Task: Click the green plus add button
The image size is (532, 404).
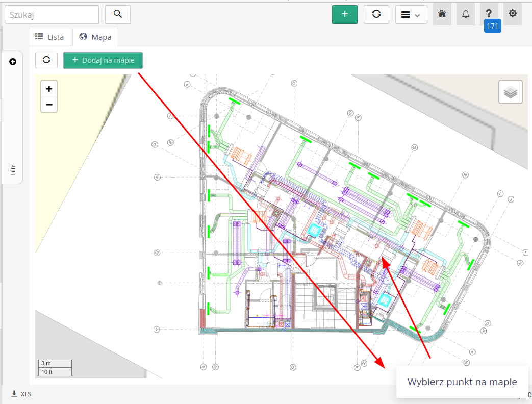Action: point(345,14)
